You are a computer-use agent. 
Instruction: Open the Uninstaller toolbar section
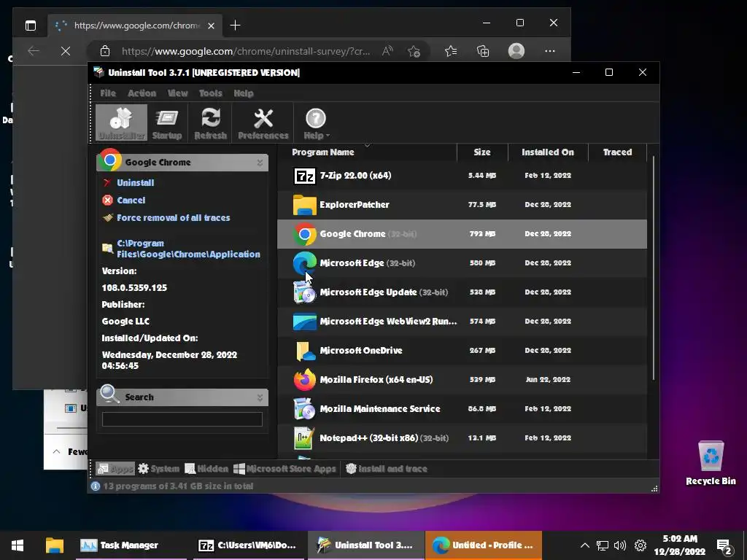point(122,122)
